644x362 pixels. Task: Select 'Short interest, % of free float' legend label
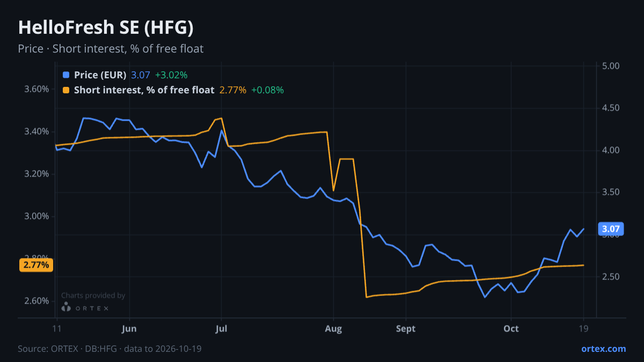[144, 90]
